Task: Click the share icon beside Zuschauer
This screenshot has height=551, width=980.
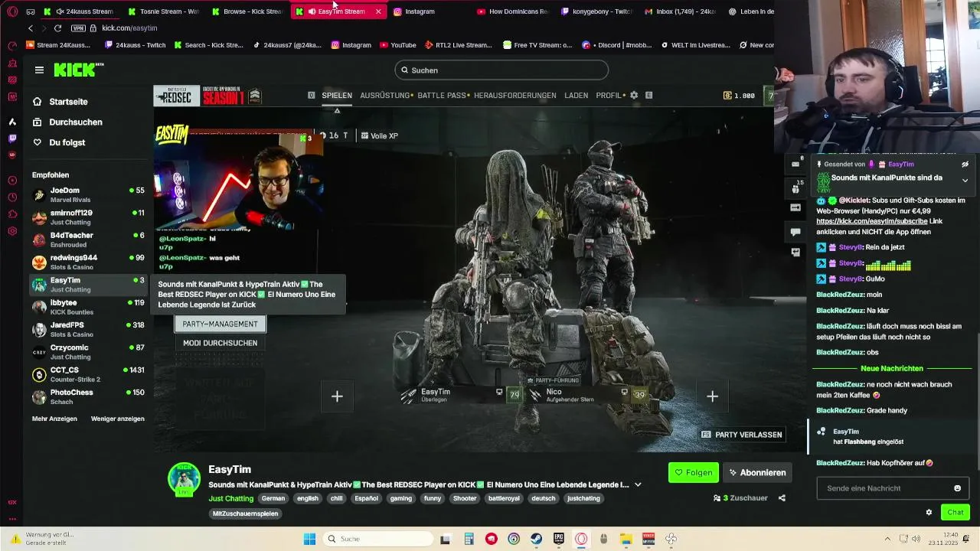Action: (x=782, y=497)
